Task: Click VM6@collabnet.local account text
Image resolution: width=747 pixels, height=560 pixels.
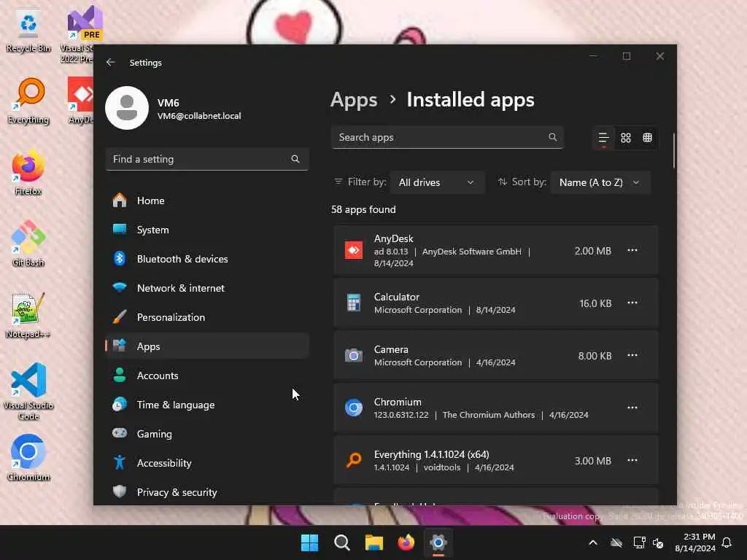Action: [x=199, y=116]
